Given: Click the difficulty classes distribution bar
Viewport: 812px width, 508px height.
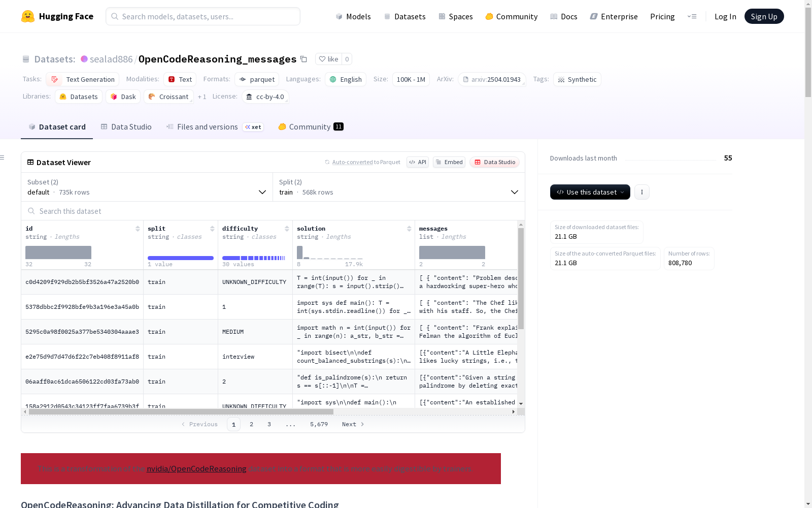Looking at the screenshot, I should [254, 258].
